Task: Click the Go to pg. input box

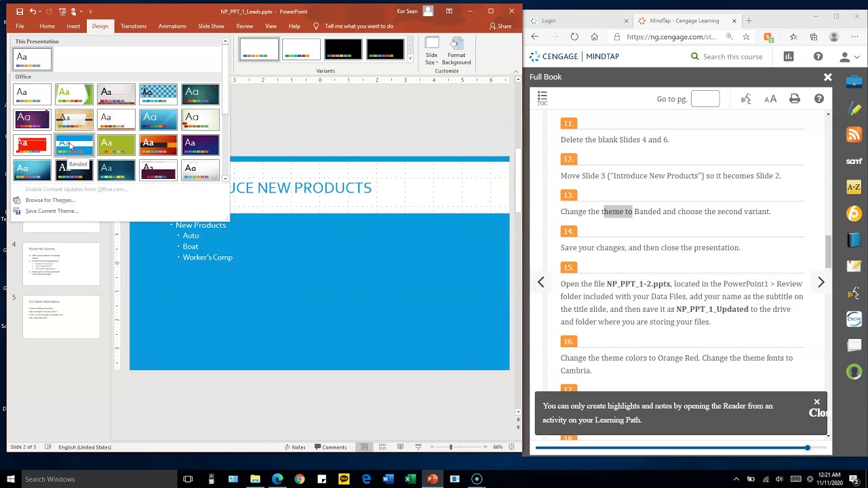Action: (705, 99)
